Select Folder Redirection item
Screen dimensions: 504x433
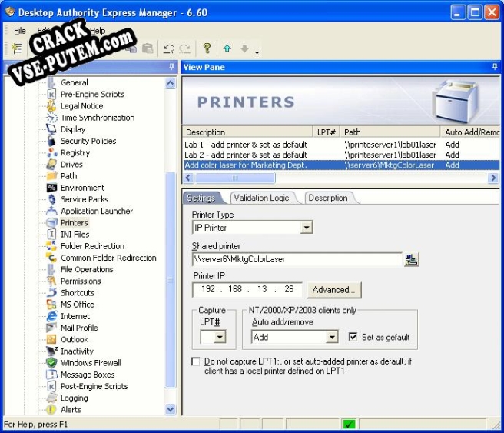click(x=92, y=246)
